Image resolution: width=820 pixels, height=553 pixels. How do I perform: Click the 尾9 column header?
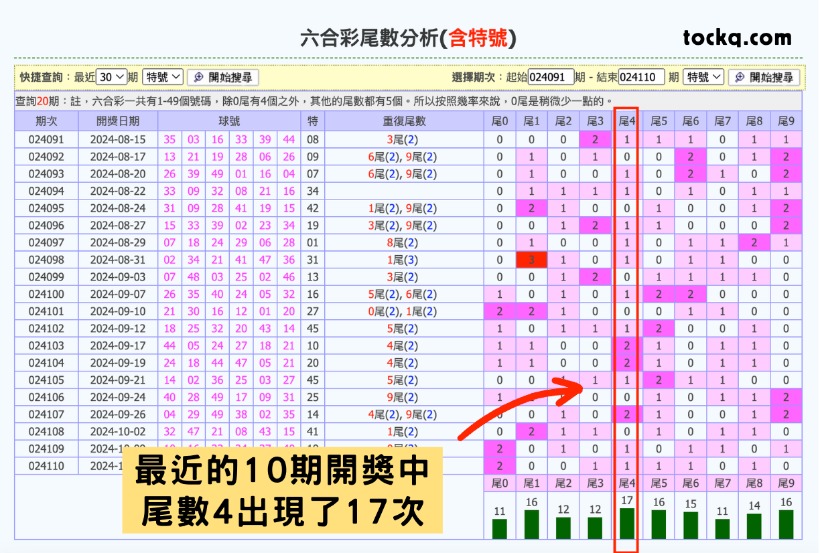click(x=785, y=121)
